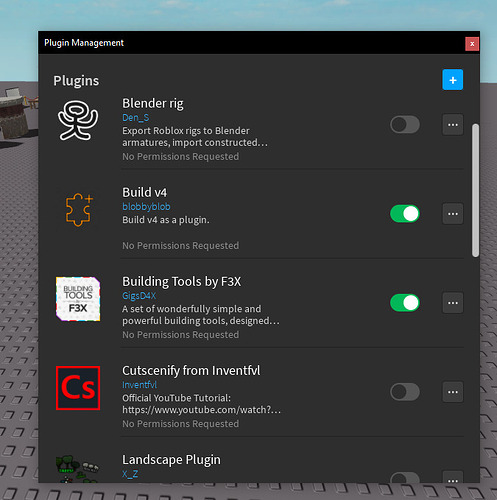The height and width of the screenshot is (500, 497).
Task: Enable the Blender rig plugin toggle
Action: [405, 125]
